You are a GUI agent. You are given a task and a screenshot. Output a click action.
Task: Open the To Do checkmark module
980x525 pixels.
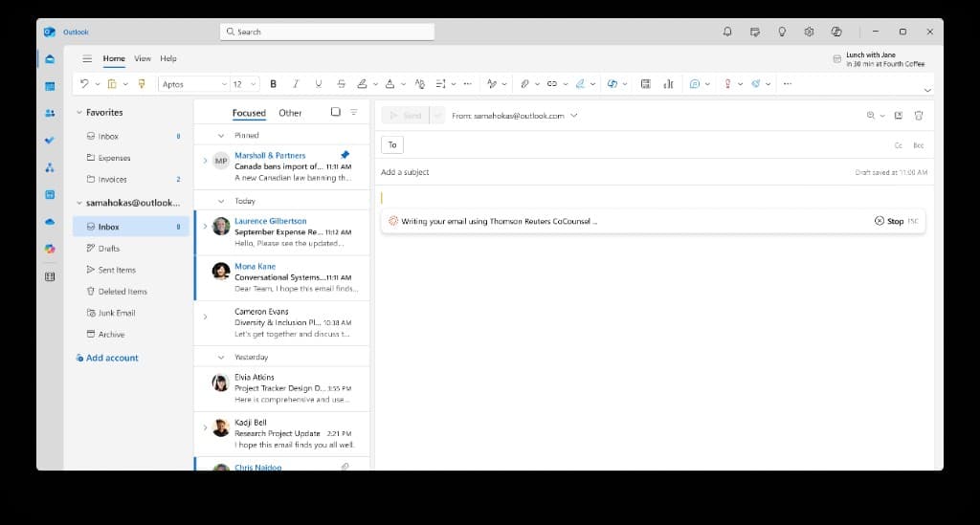(50, 141)
